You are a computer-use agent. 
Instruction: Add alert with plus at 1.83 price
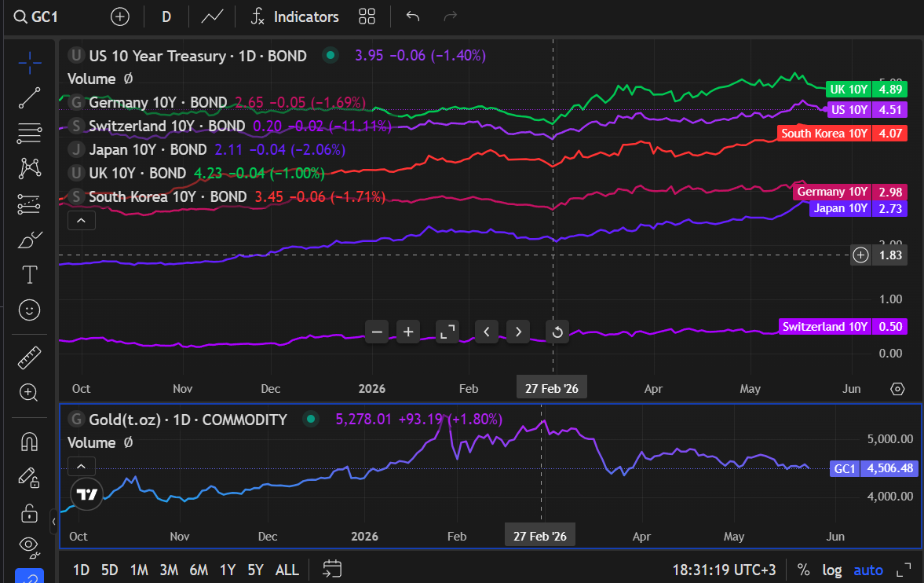[x=861, y=255]
